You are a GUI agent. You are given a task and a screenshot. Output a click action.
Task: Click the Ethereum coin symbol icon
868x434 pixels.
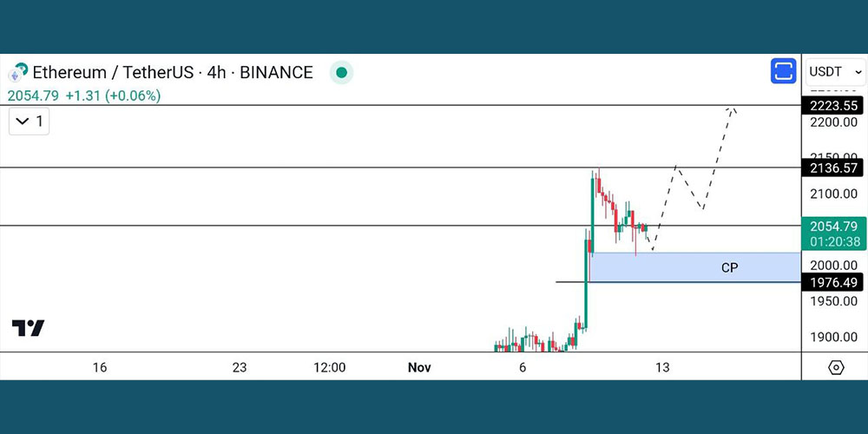[x=17, y=73]
